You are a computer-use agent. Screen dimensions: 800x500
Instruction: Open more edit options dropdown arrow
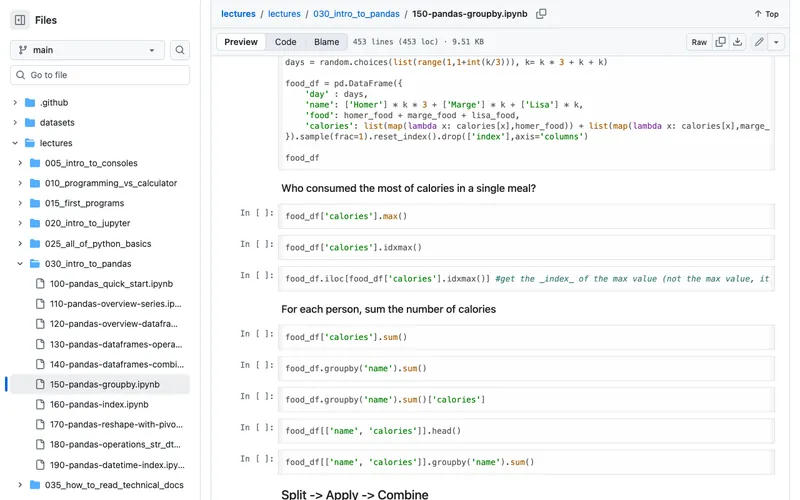click(x=776, y=42)
